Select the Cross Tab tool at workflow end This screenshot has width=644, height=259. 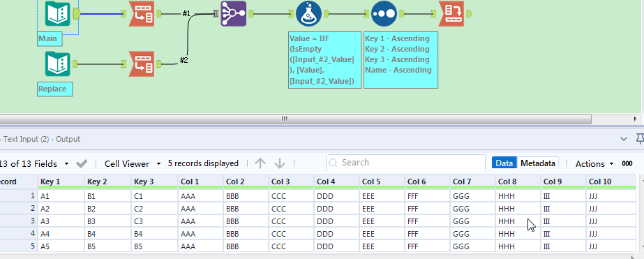click(452, 13)
